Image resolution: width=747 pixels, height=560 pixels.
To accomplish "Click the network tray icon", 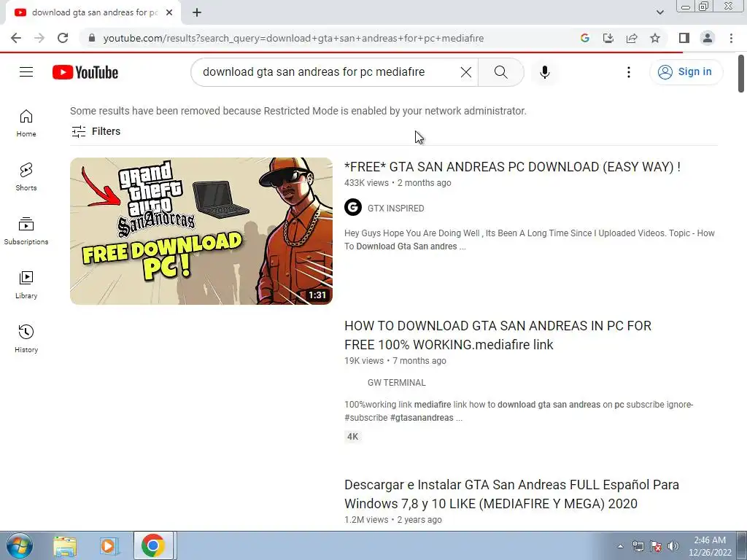I will [x=638, y=546].
